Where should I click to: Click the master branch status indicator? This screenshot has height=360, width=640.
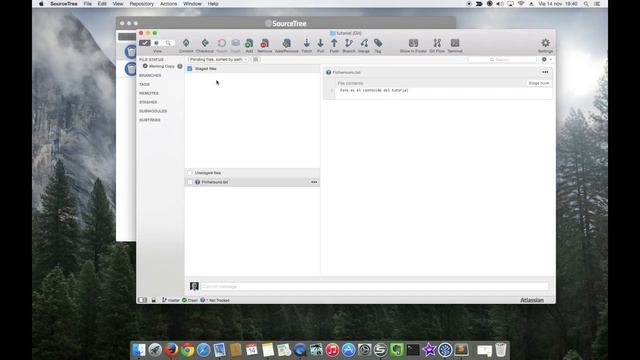pyautogui.click(x=171, y=300)
